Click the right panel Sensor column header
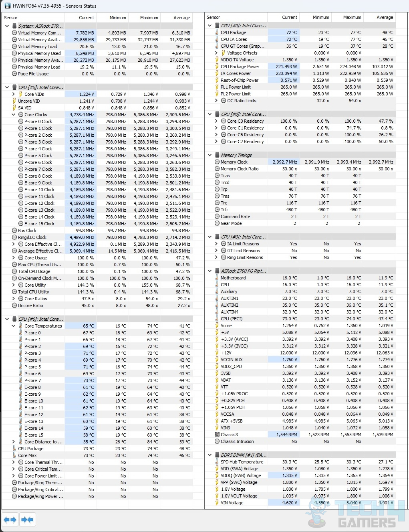409x532 pixels. tap(236, 17)
